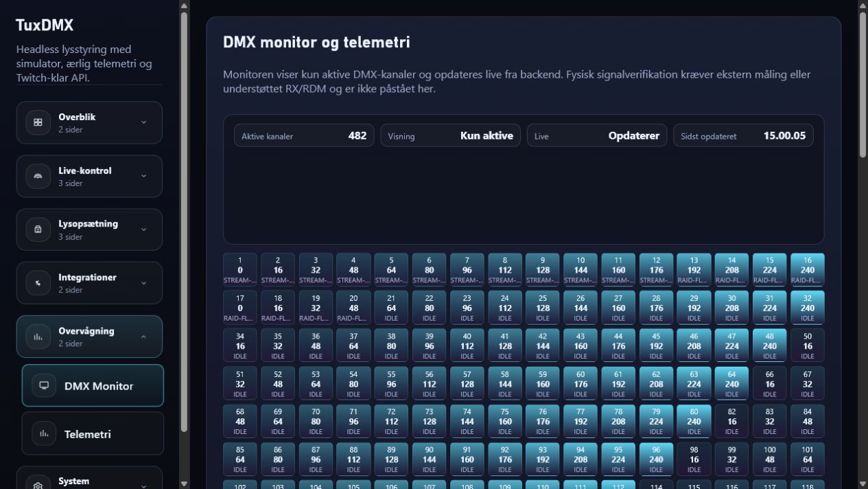Click the Telemetri chart icon
Image resolution: width=868 pixels, height=489 pixels.
coord(43,433)
